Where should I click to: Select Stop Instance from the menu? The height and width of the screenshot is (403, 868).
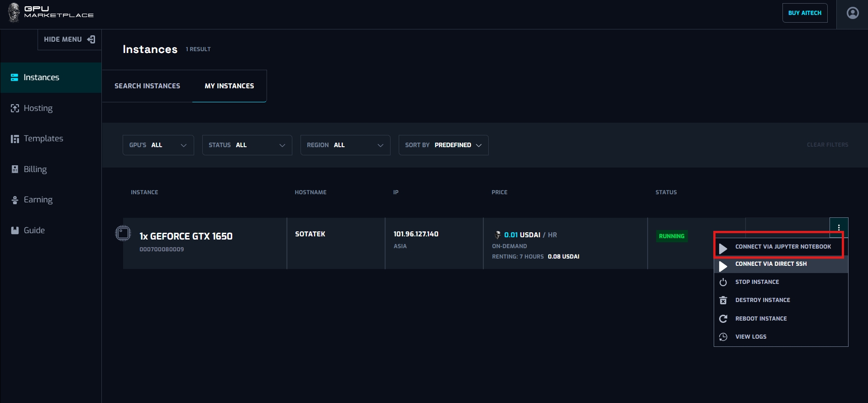pos(757,282)
